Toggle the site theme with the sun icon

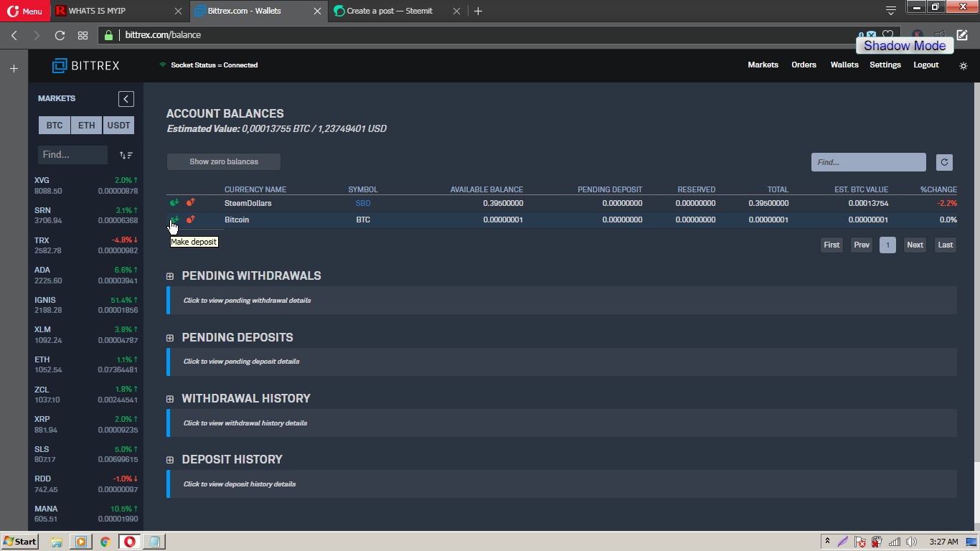(x=963, y=65)
